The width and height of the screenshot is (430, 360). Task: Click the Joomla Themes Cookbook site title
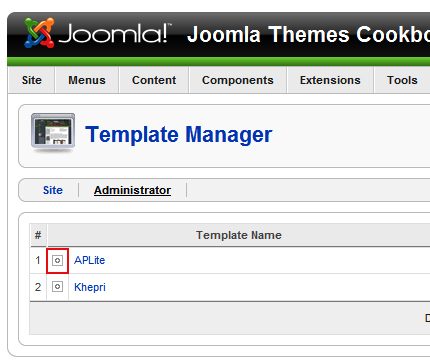(308, 34)
